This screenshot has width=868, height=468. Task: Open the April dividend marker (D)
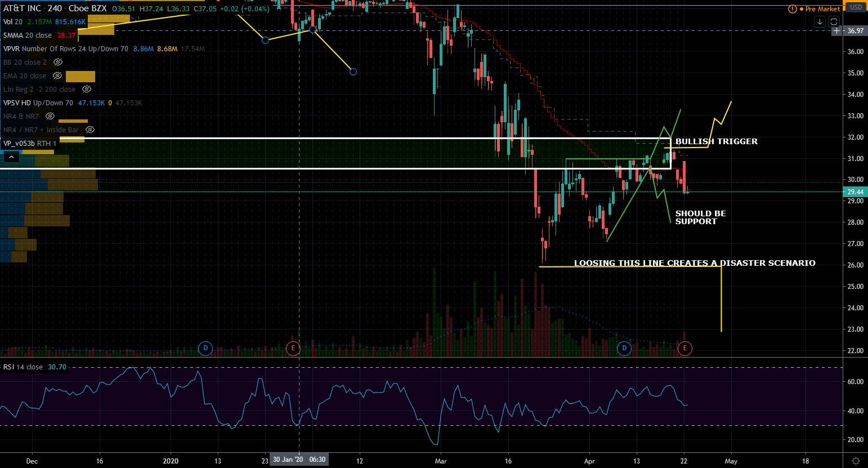pyautogui.click(x=624, y=348)
